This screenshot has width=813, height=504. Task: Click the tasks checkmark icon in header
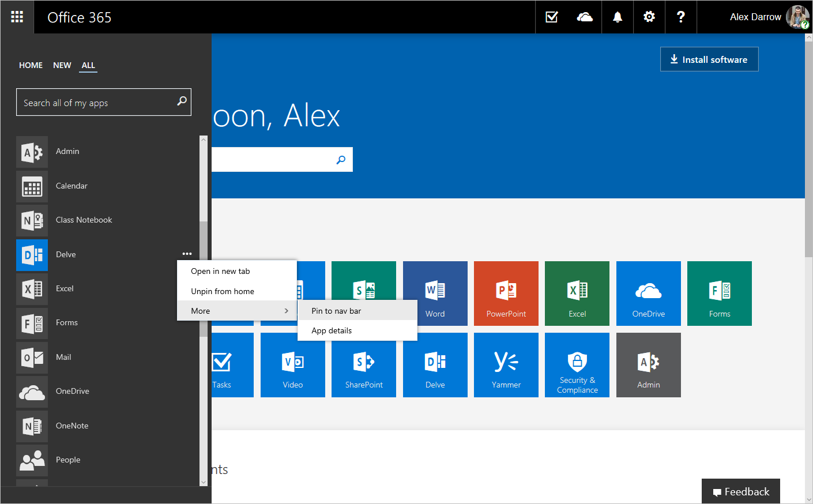coord(551,17)
